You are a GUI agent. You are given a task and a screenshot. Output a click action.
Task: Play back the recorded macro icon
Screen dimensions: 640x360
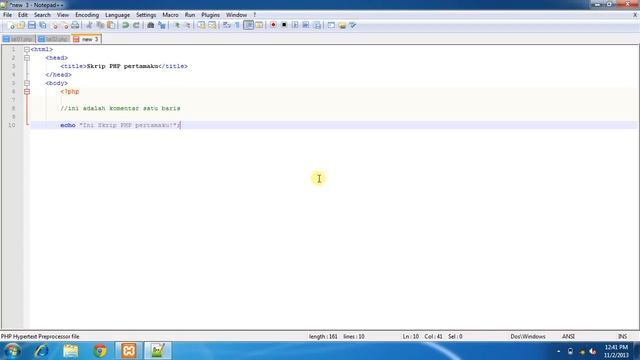pyautogui.click(x=295, y=25)
